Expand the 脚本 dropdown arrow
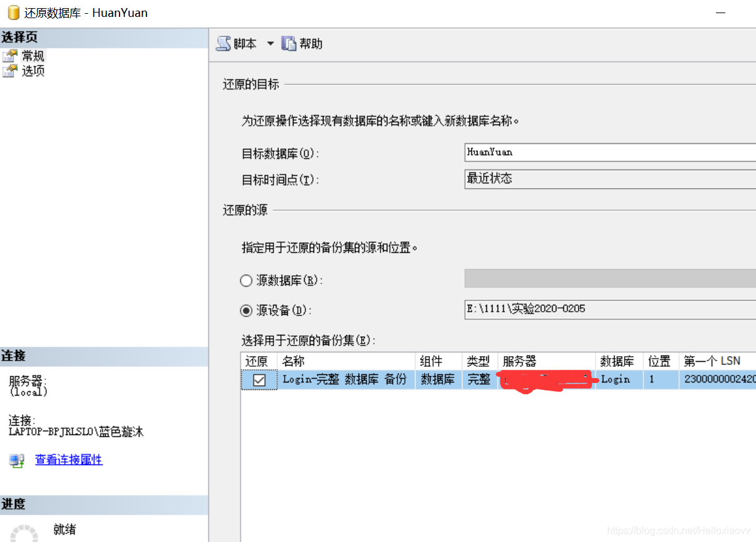The image size is (756, 542). (x=270, y=43)
